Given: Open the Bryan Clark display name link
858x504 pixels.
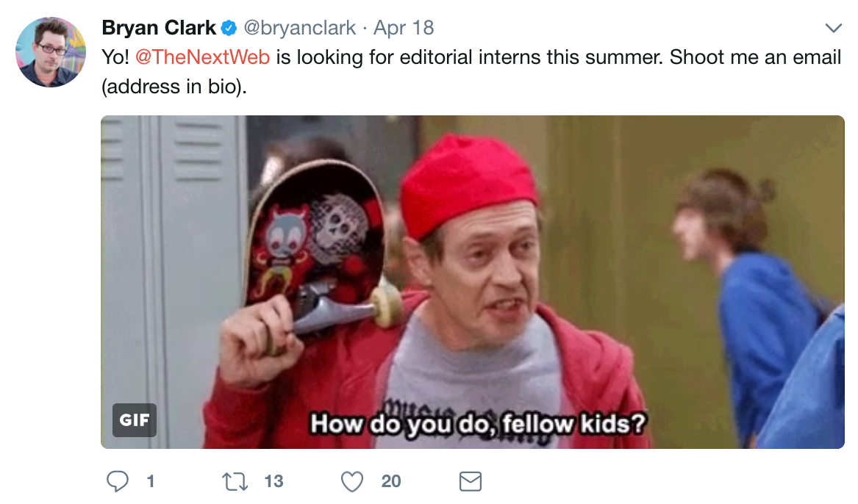Looking at the screenshot, I should coord(159,28).
